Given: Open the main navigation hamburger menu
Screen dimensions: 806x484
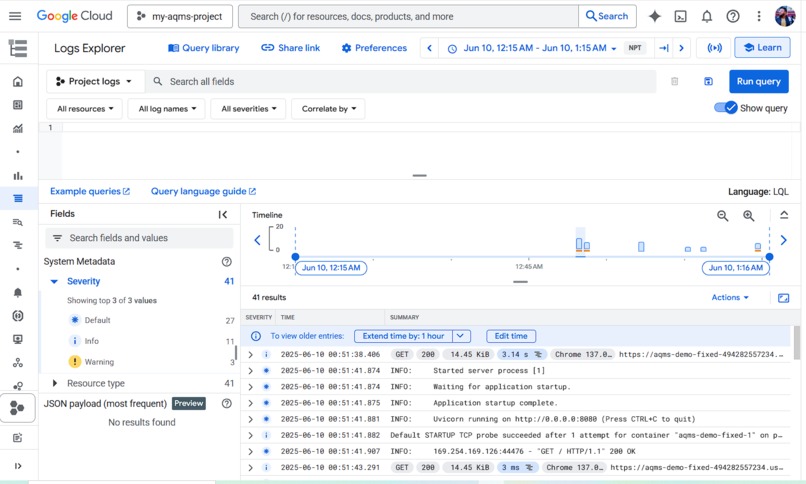Looking at the screenshot, I should pos(15,16).
